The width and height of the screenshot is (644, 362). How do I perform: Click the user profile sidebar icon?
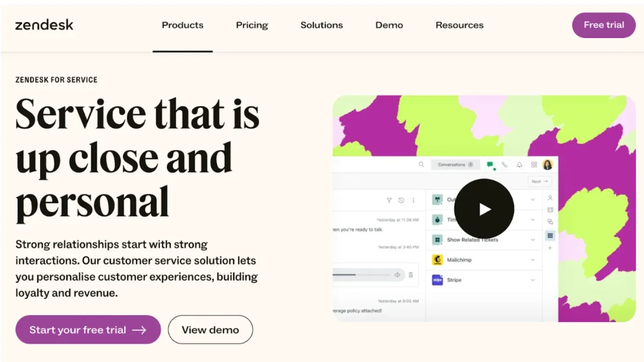[550, 198]
